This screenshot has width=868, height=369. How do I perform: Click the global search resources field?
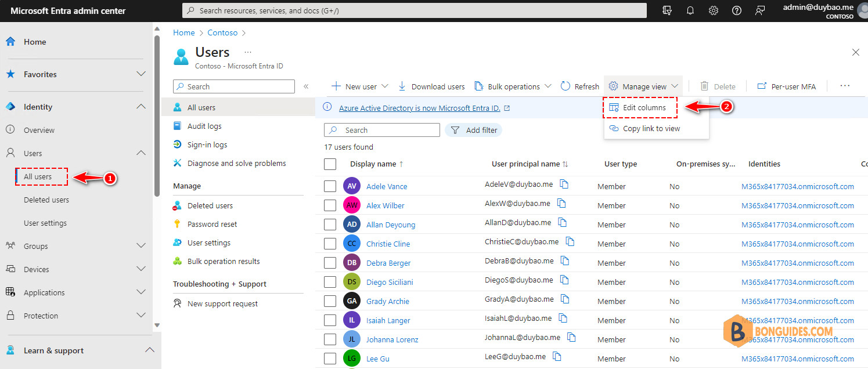[415, 10]
